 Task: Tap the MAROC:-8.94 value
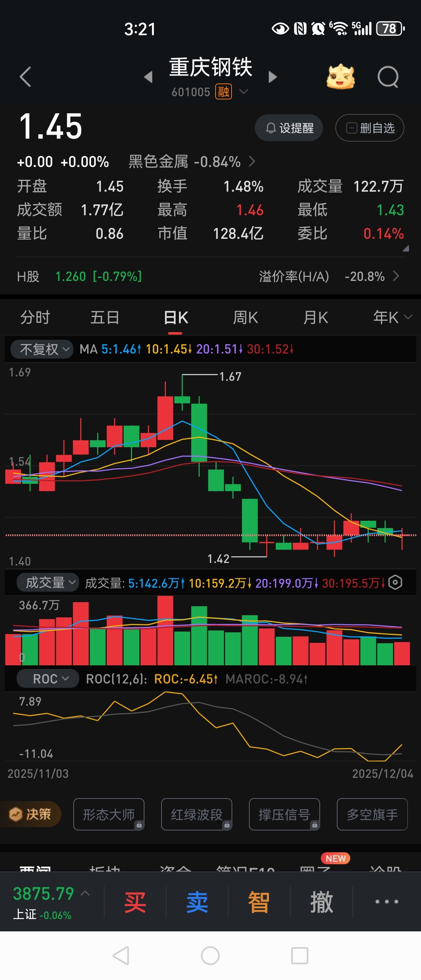pyautogui.click(x=266, y=679)
